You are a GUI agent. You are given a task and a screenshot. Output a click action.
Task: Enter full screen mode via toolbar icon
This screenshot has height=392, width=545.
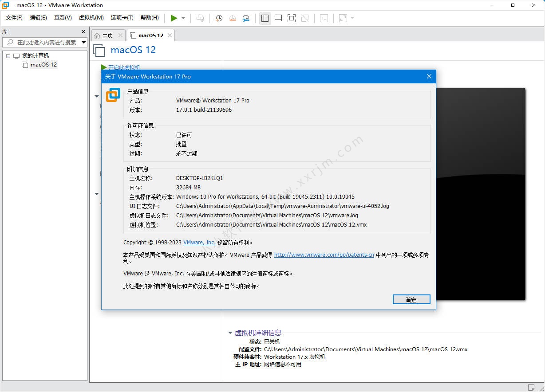[x=292, y=18]
